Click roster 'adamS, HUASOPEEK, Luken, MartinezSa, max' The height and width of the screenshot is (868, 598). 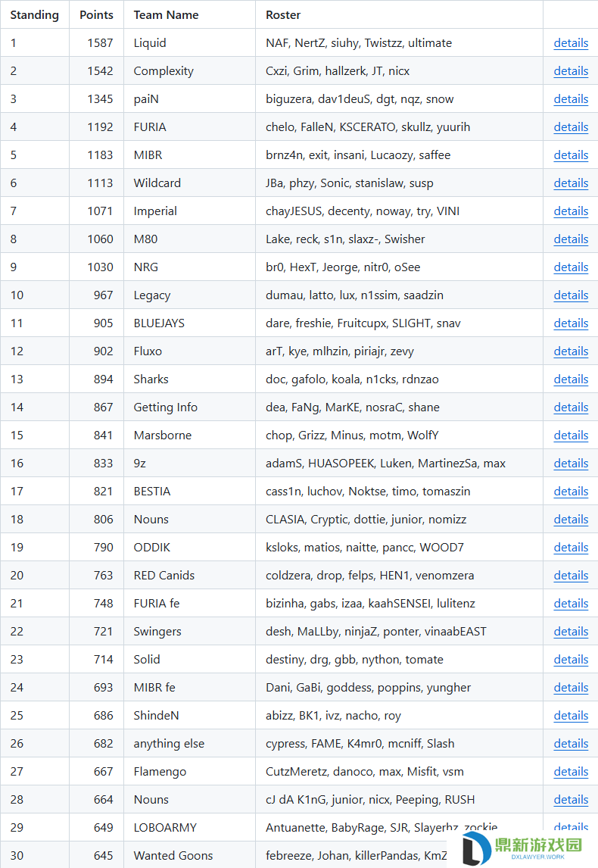385,464
